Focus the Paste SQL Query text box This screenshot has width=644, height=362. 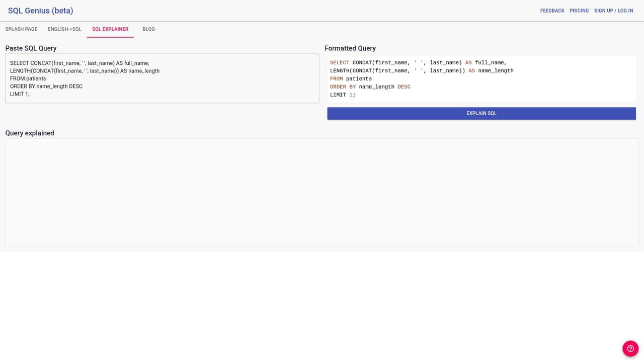(162, 78)
